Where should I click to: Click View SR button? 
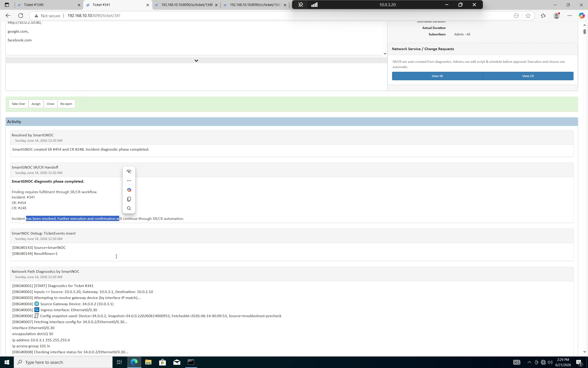tap(437, 76)
